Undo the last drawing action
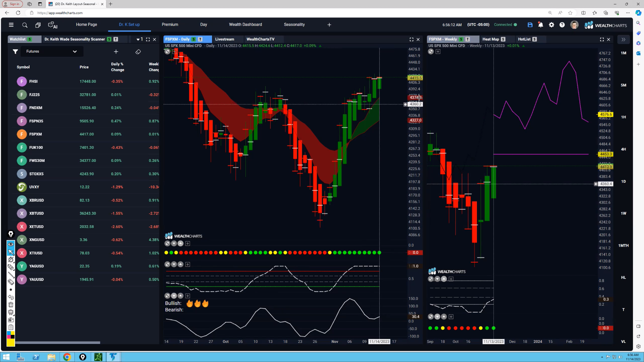Screen dimensions: 644x362 point(11,297)
